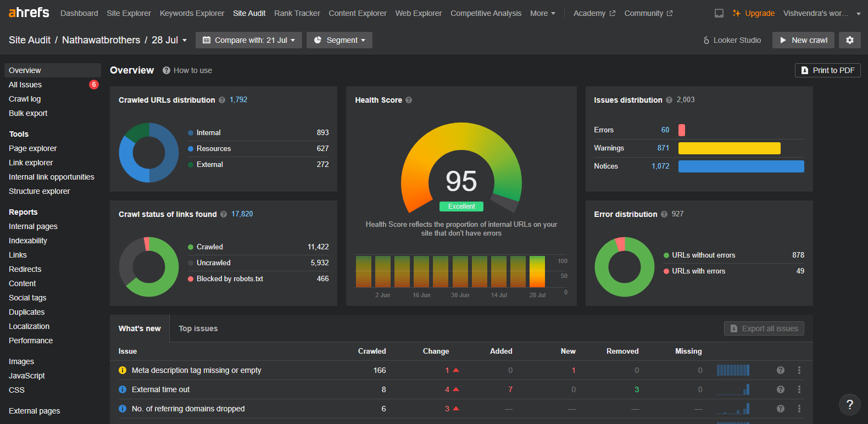Click warning icon on Meta description issue

pyautogui.click(x=123, y=370)
